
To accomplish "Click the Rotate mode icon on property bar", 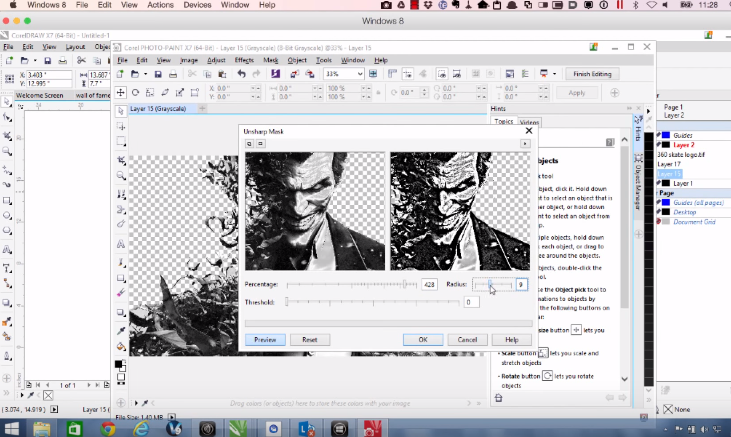I will click(x=135, y=92).
